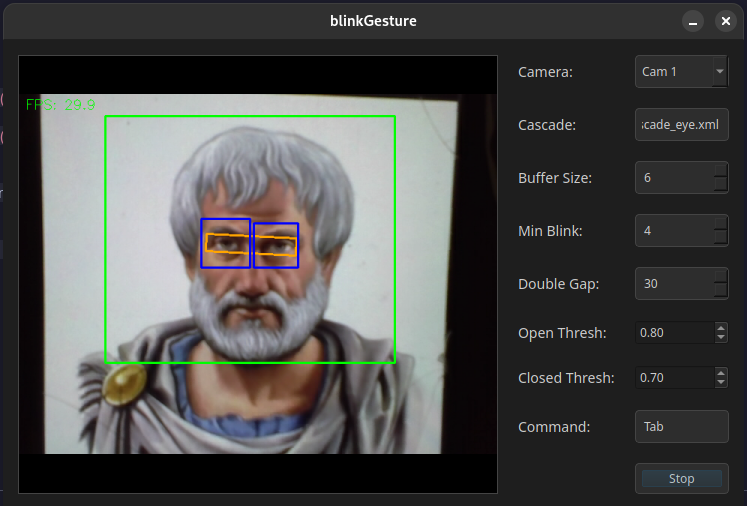Click the "Buffer Size:" label
The width and height of the screenshot is (747, 506).
tap(555, 178)
